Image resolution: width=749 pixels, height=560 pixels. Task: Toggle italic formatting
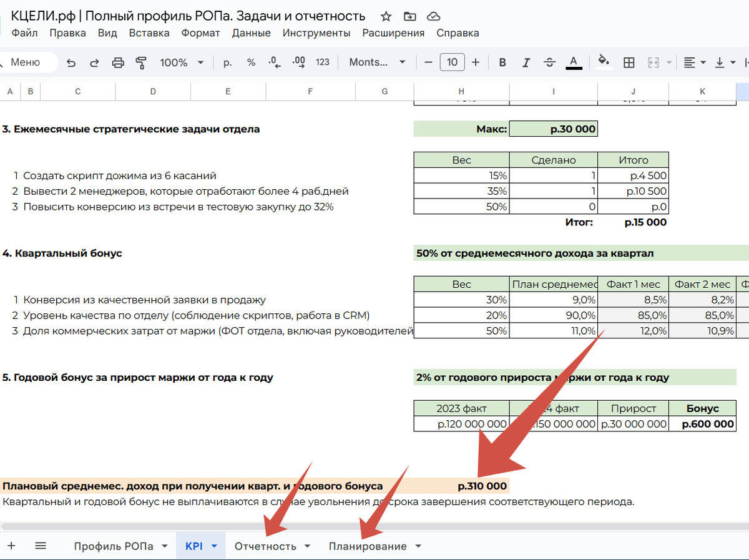click(526, 62)
